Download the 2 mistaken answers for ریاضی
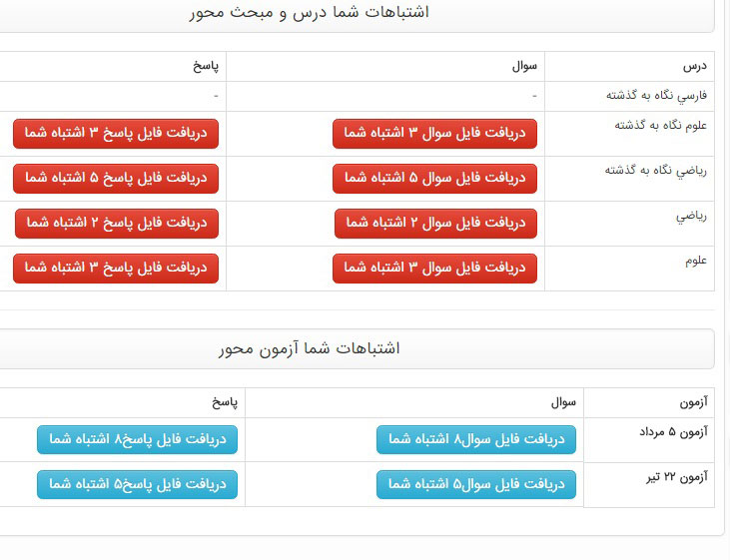Viewport: 730px width, 560px height. coord(117,224)
